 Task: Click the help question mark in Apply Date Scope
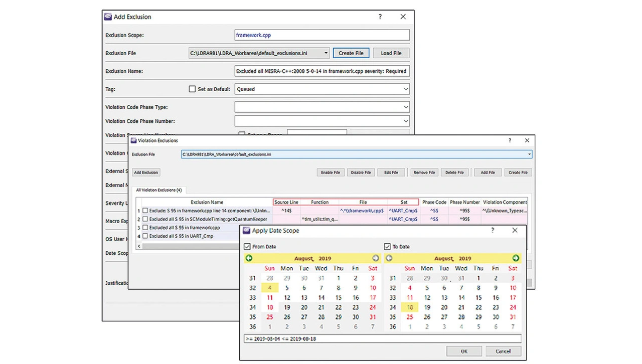[493, 231]
